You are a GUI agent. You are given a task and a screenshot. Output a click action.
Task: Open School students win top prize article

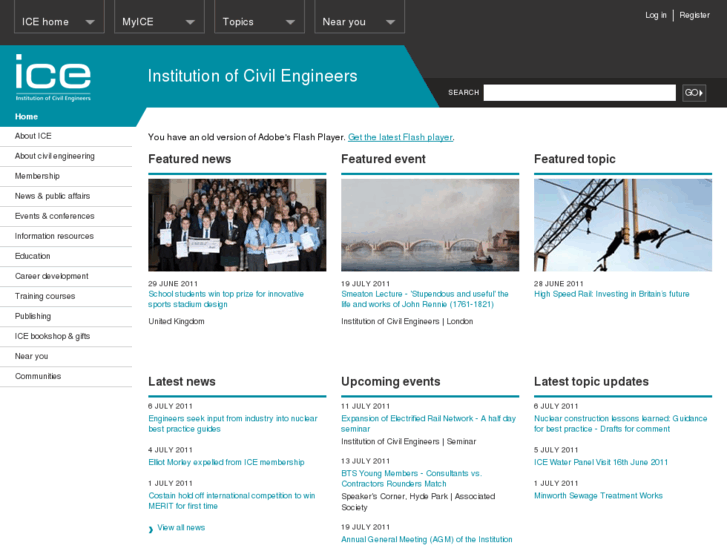[226, 299]
